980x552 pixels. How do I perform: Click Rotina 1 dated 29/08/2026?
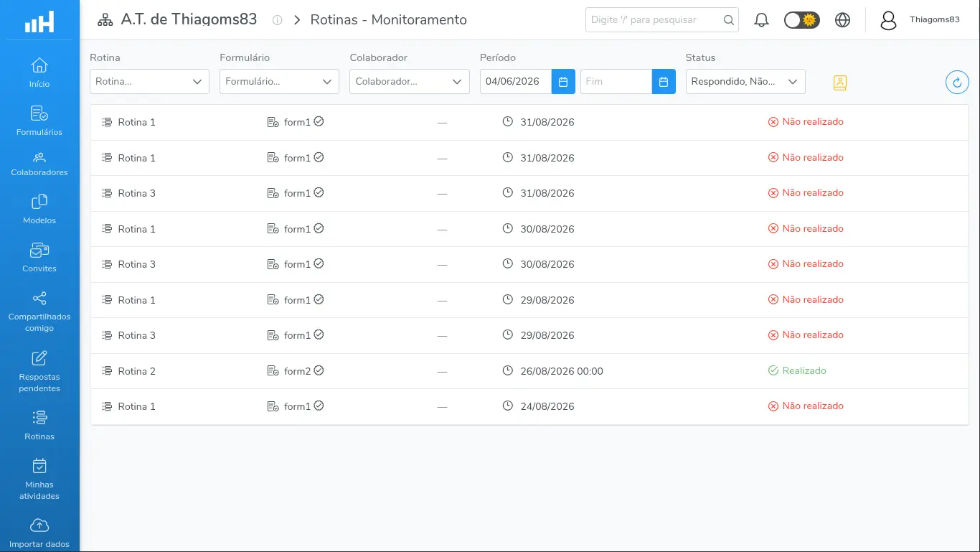click(529, 300)
